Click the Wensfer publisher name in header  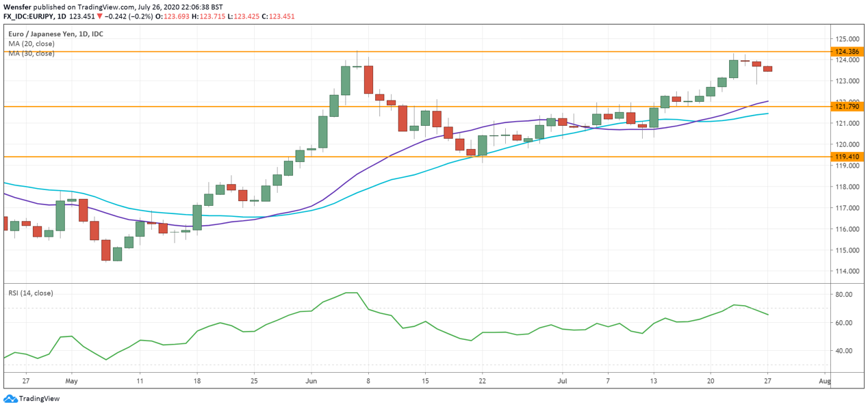click(16, 6)
